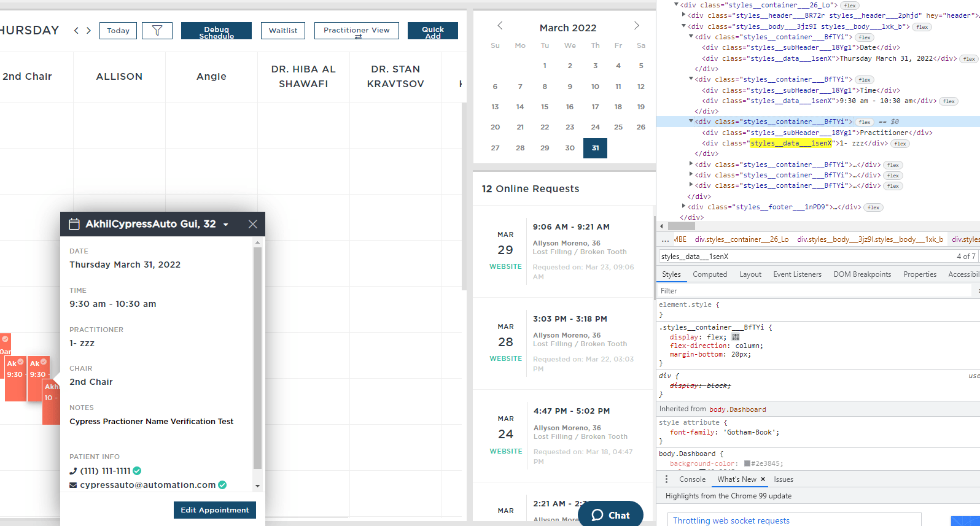Open the Computed tab in DevTools
980x526 pixels.
(x=710, y=274)
